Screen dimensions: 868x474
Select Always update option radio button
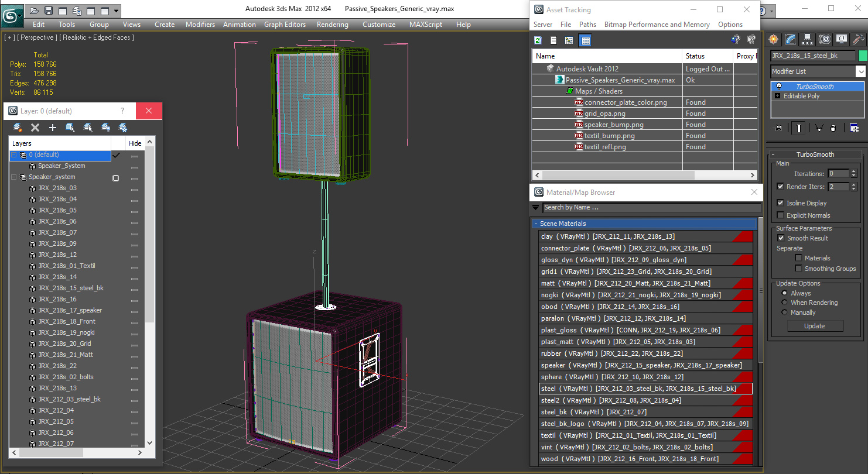click(785, 293)
